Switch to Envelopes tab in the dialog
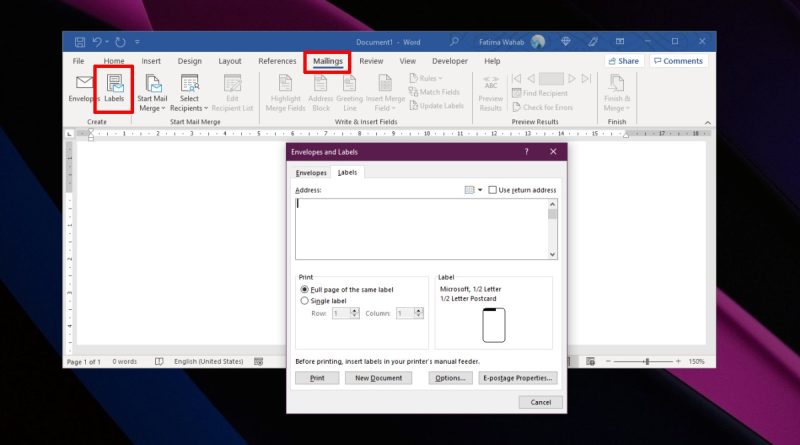The width and height of the screenshot is (800, 445). click(x=311, y=173)
